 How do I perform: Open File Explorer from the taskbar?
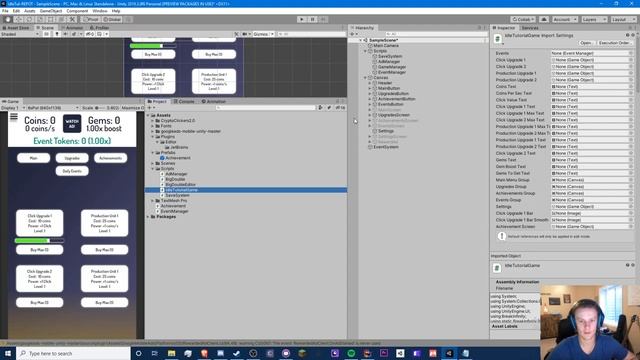coord(171,353)
